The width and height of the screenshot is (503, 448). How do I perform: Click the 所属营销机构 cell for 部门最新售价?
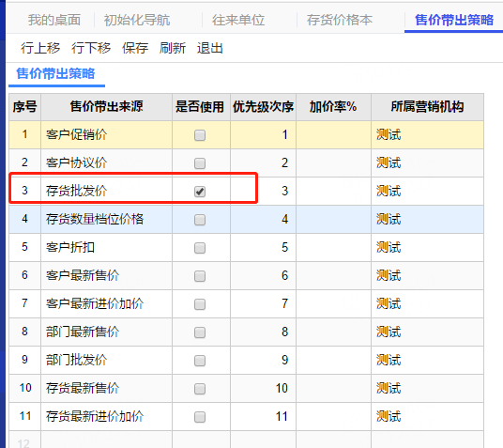coord(427,332)
